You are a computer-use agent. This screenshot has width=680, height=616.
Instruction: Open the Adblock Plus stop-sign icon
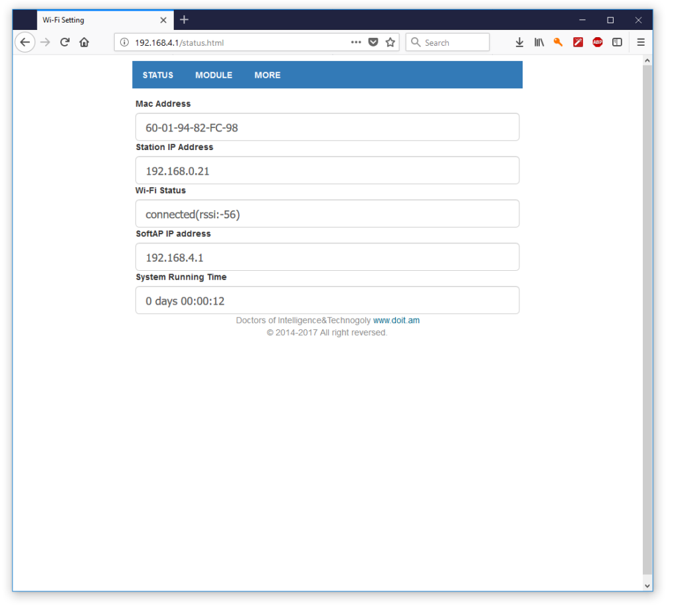[597, 42]
